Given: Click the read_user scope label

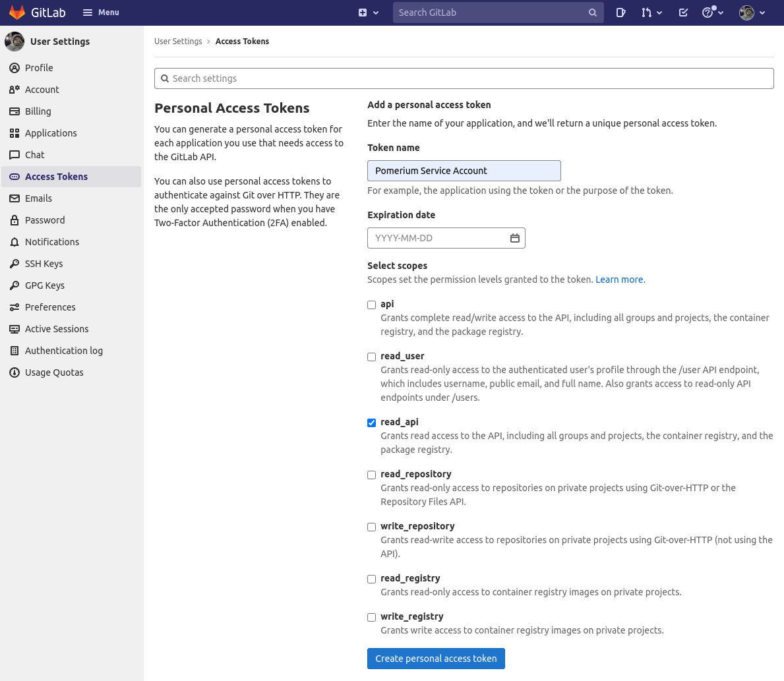Looking at the screenshot, I should pyautogui.click(x=402, y=356).
